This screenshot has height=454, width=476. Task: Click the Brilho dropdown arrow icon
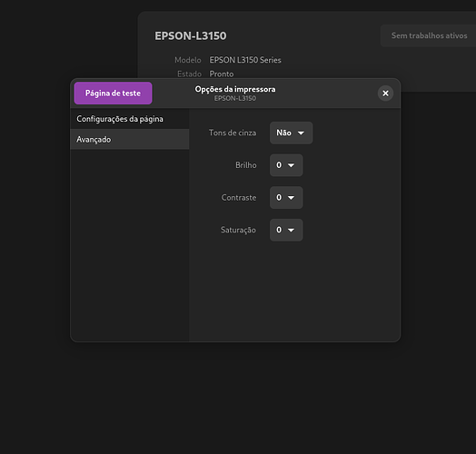coord(291,165)
